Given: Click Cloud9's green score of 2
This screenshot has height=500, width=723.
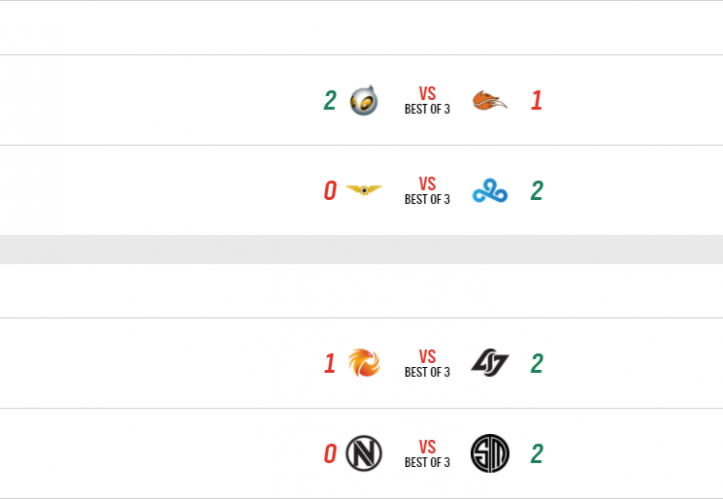Looking at the screenshot, I should coord(537,191).
